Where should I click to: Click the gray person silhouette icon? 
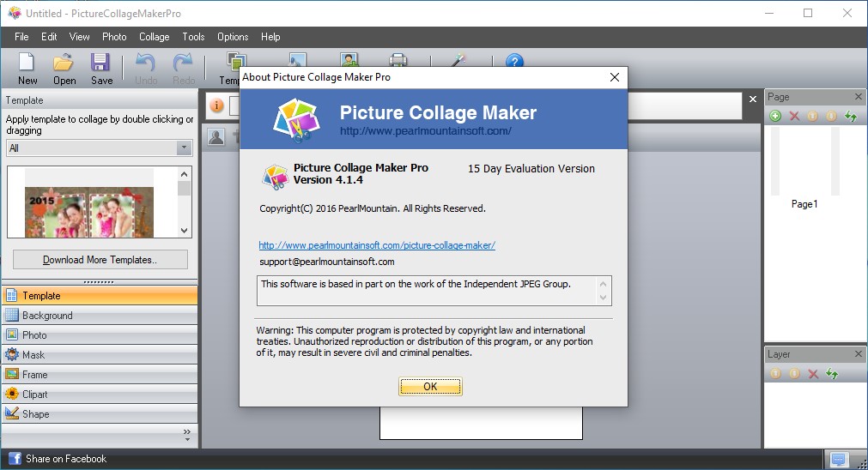pyautogui.click(x=215, y=136)
